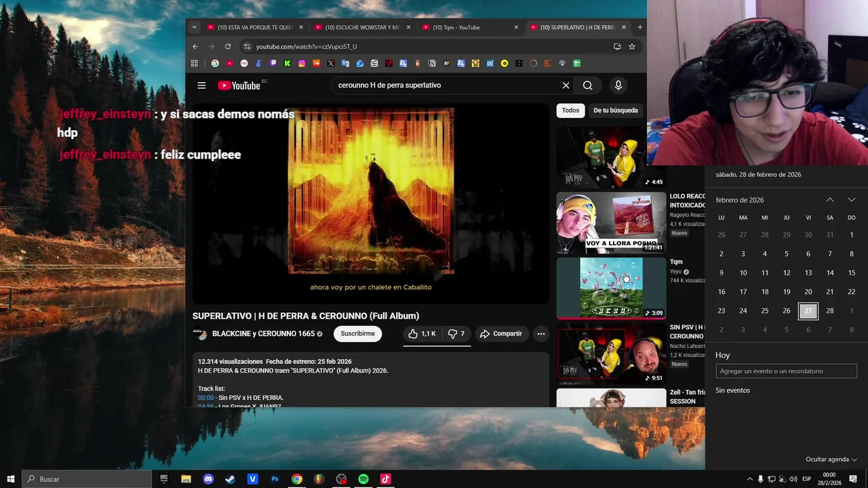This screenshot has height=488, width=868.
Task: Start voice search with microphone icon
Action: [x=618, y=85]
